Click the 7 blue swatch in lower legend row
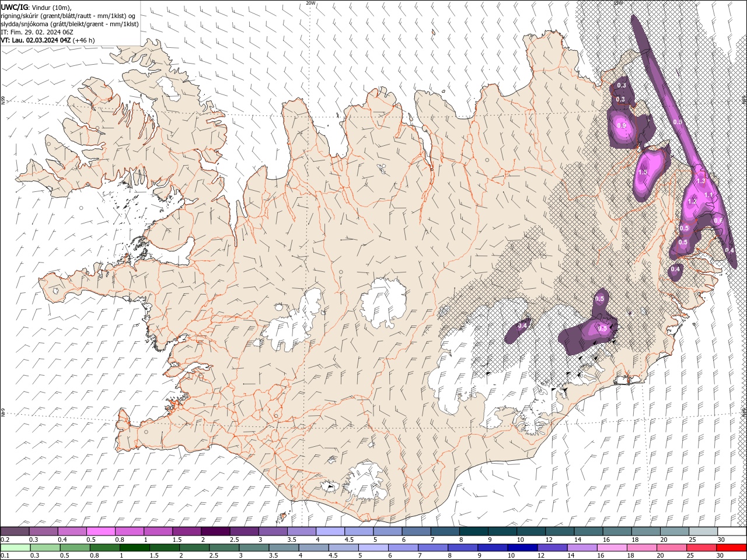Viewport: 747px width, 560px height. tap(433, 548)
